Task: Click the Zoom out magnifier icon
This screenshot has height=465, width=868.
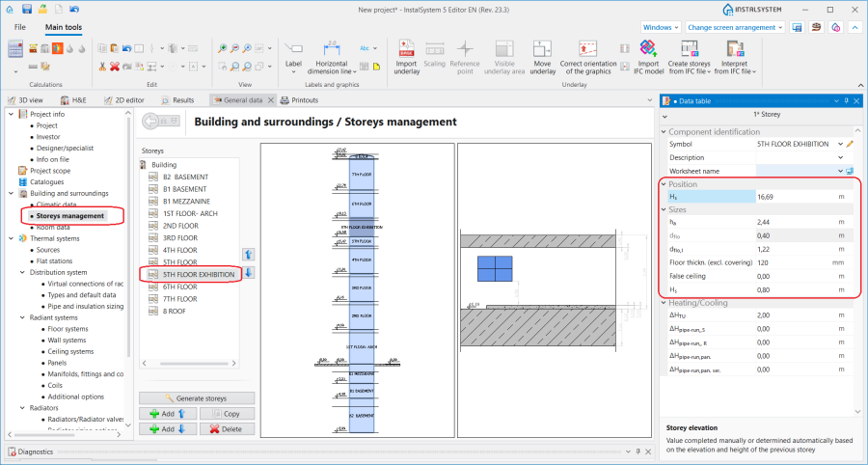Action: [234, 48]
